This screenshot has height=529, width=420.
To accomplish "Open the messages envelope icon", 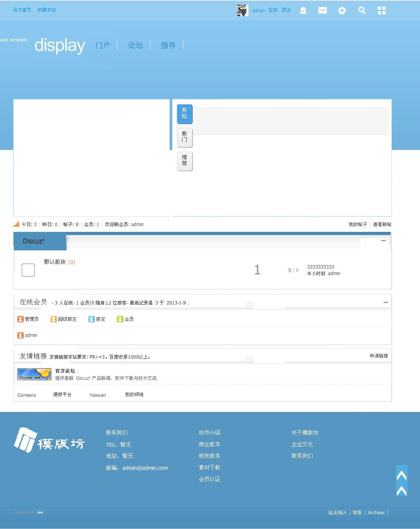I will point(323,10).
